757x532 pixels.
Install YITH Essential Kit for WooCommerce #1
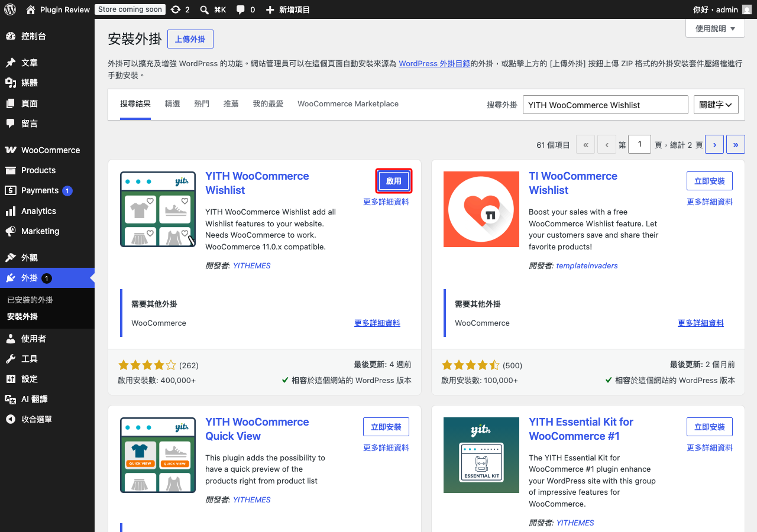[x=710, y=427]
